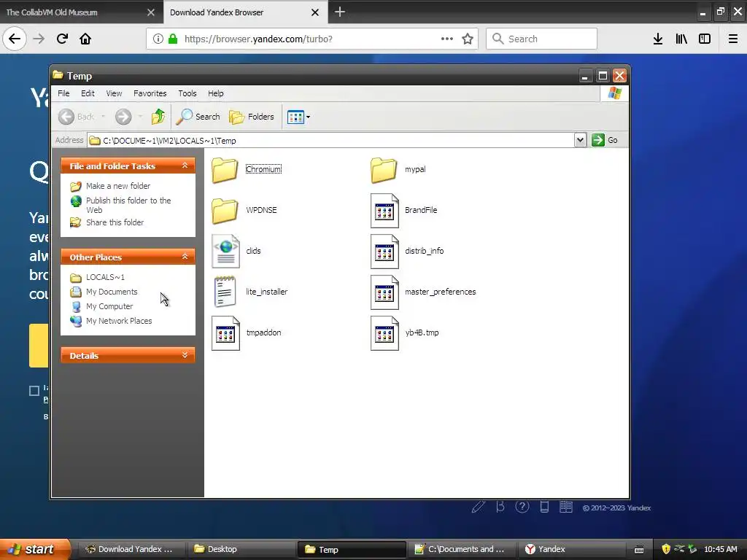Select the yb4B.tmp file icon

384,333
